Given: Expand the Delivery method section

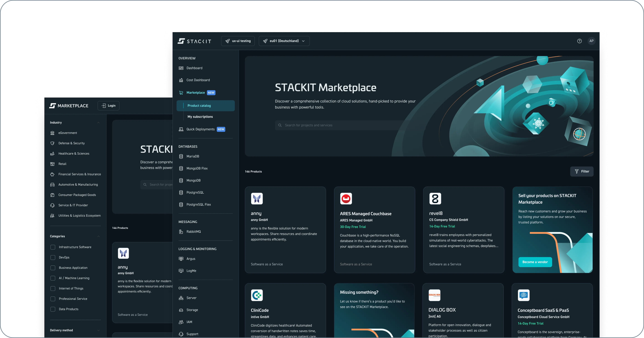Looking at the screenshot, I should click(98, 330).
